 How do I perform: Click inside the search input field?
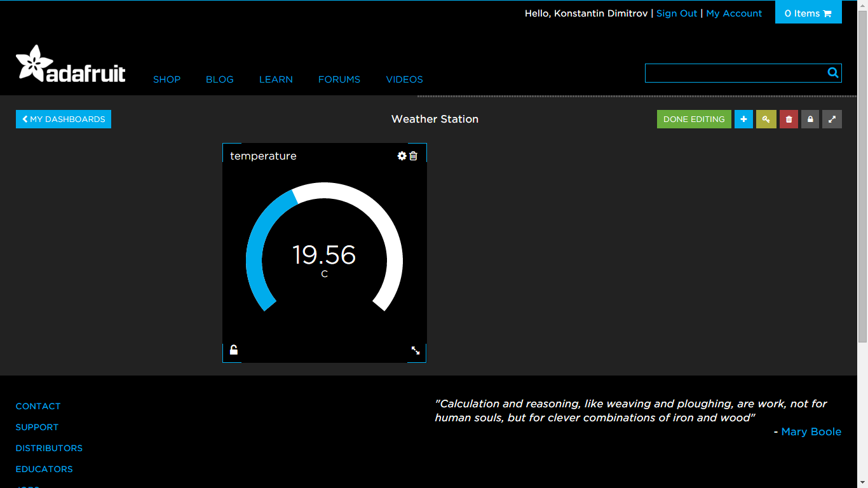point(731,72)
